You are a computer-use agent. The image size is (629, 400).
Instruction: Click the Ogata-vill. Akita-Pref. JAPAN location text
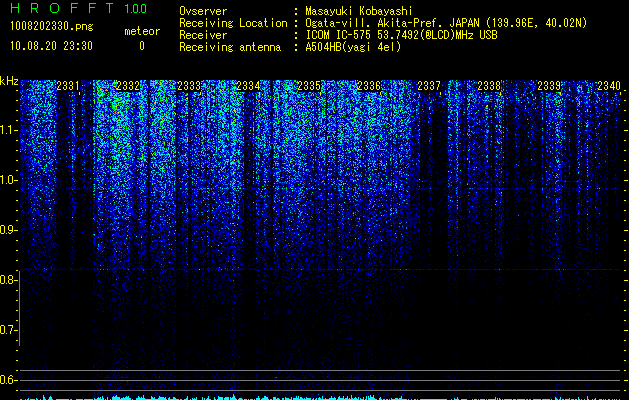446,23
